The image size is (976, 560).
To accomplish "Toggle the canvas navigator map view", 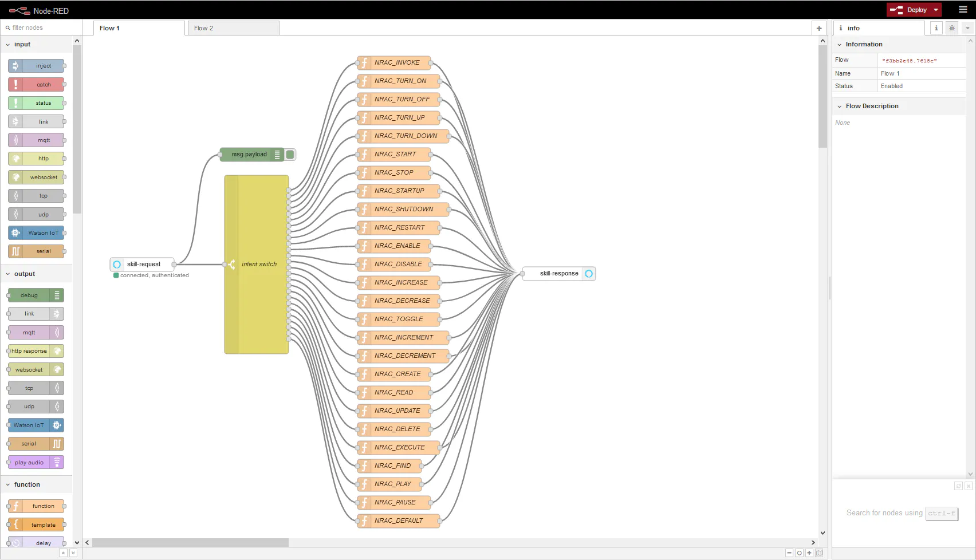I will click(x=819, y=553).
